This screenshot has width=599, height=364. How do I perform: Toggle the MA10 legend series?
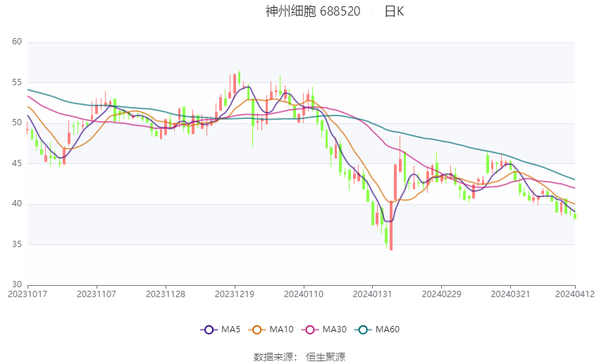[x=271, y=330]
